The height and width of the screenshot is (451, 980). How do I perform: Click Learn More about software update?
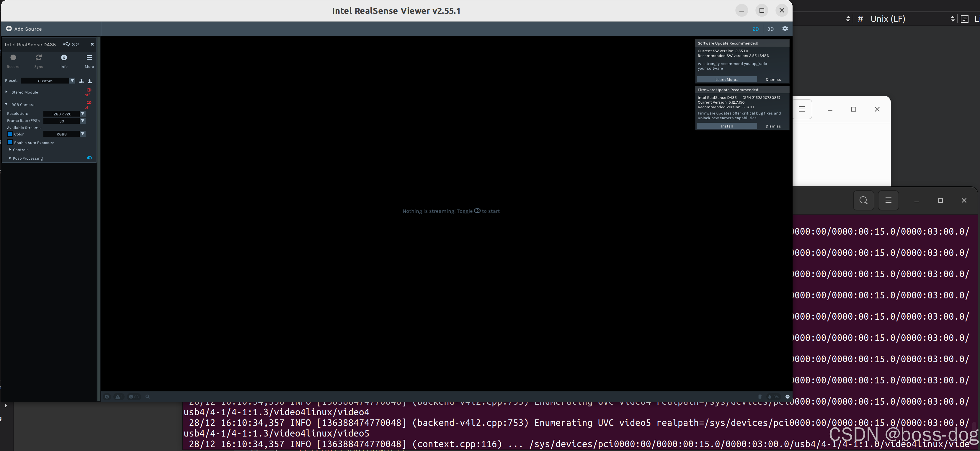(x=726, y=79)
